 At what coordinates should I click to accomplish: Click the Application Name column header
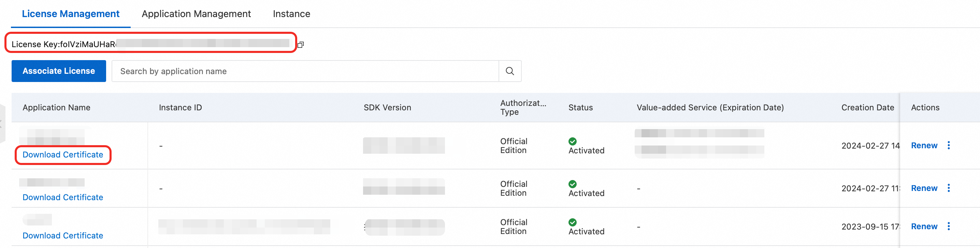tap(56, 107)
